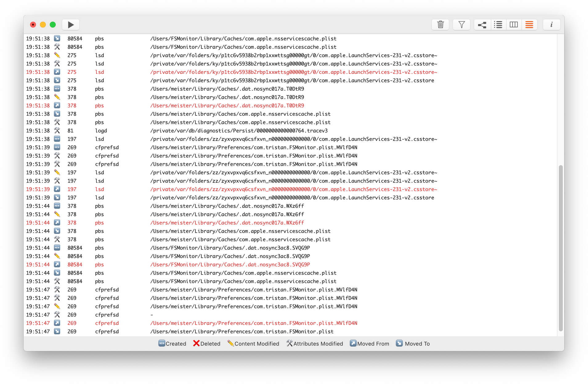The height and width of the screenshot is (384, 588).
Task: Click the Moved To legend icon
Action: click(x=399, y=343)
